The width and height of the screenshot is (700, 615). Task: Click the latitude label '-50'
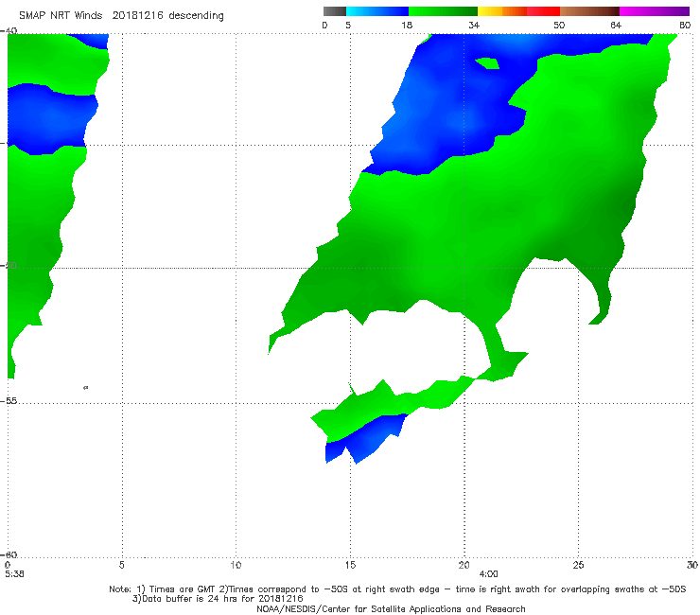coord(9,265)
